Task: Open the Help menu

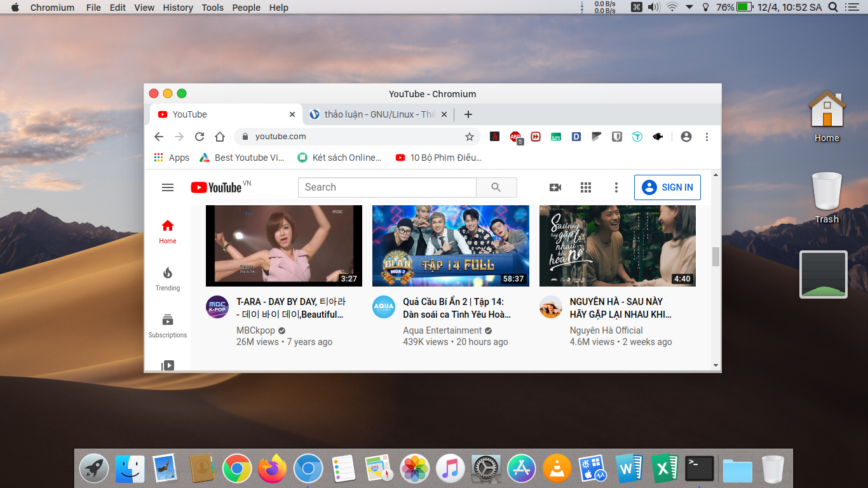Action: coord(279,8)
